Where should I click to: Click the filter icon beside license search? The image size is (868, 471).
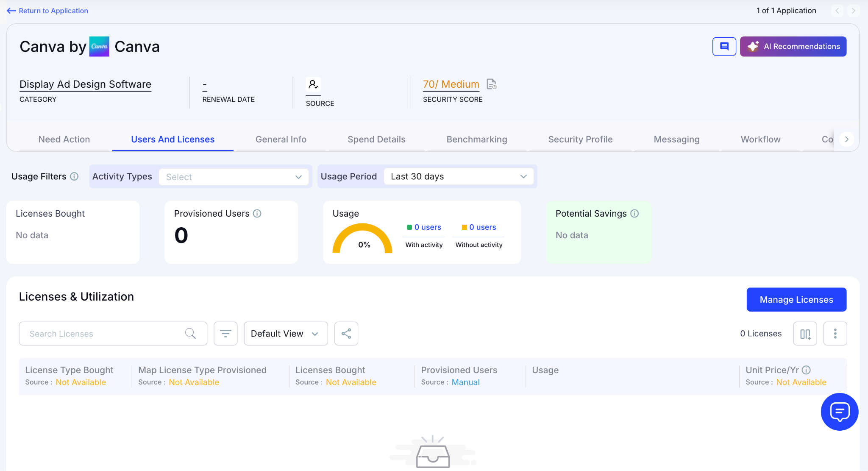click(x=225, y=334)
